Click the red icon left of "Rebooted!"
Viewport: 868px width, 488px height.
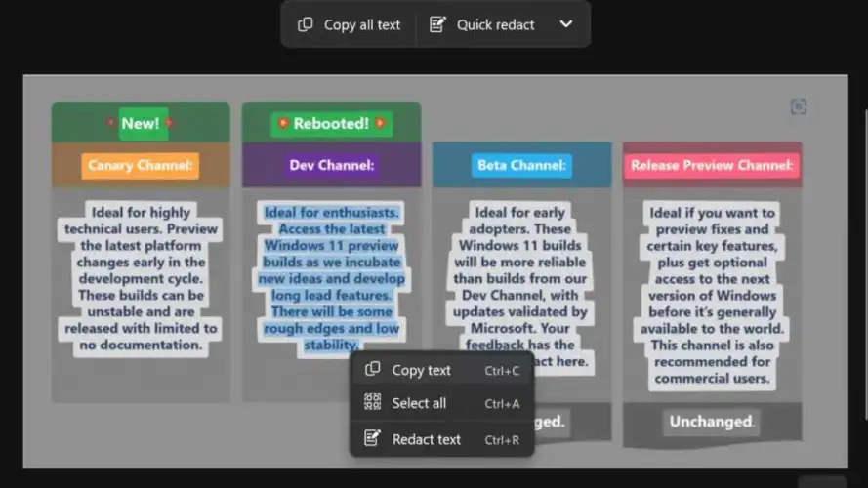283,124
